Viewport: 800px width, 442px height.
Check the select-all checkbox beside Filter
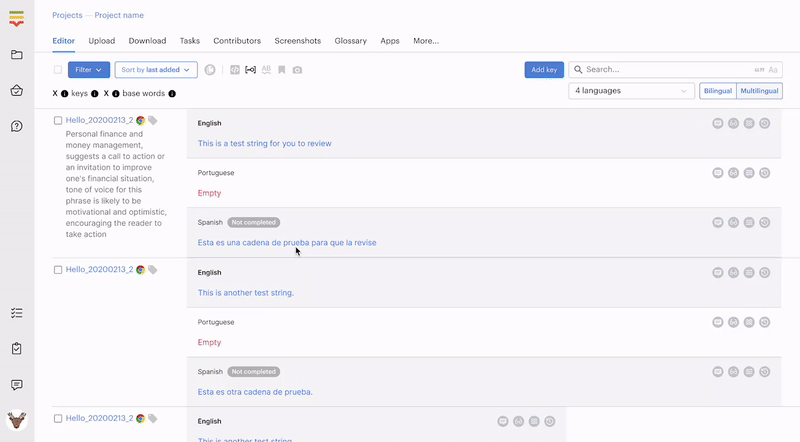tap(58, 70)
